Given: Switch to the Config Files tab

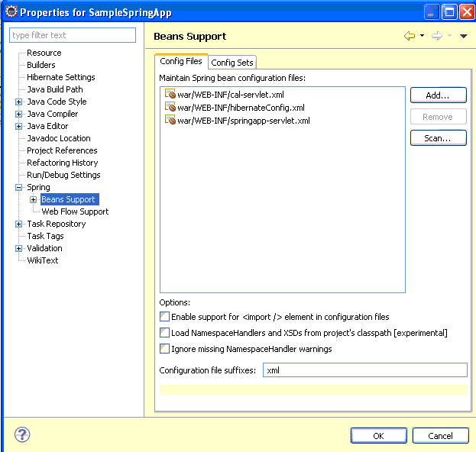Looking at the screenshot, I should tap(181, 61).
